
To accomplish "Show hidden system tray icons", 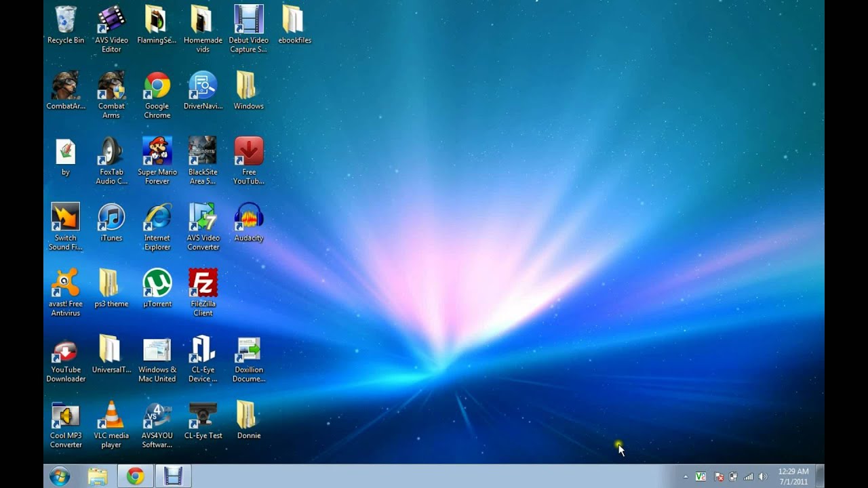I will pyautogui.click(x=686, y=476).
